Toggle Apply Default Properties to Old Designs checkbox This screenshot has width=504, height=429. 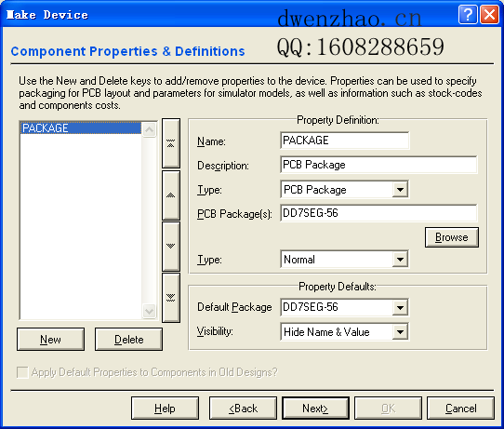tap(22, 372)
